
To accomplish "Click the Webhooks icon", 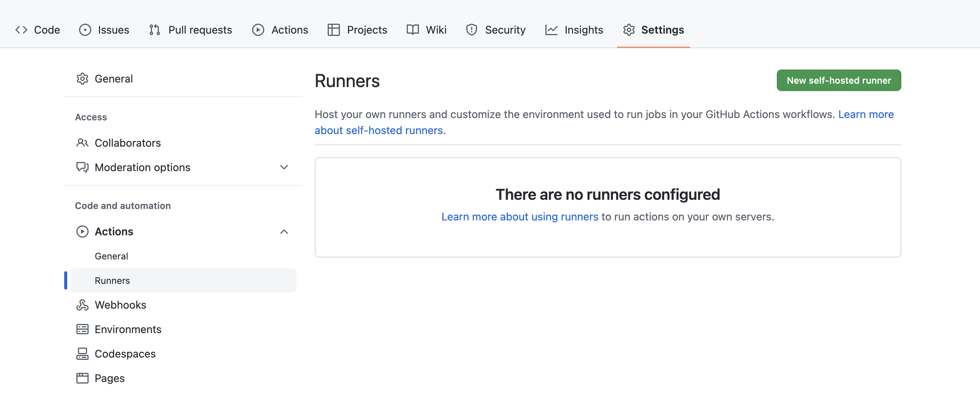I will [x=82, y=305].
